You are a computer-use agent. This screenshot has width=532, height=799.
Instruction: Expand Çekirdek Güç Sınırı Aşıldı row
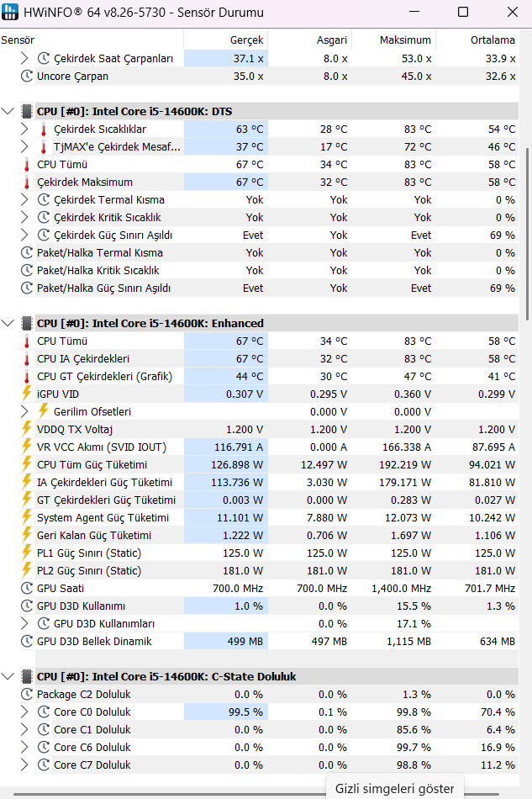tap(24, 235)
